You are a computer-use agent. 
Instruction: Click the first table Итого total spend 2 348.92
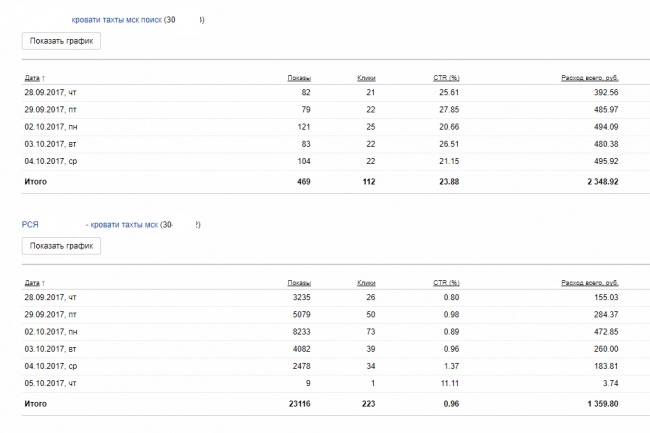603,181
